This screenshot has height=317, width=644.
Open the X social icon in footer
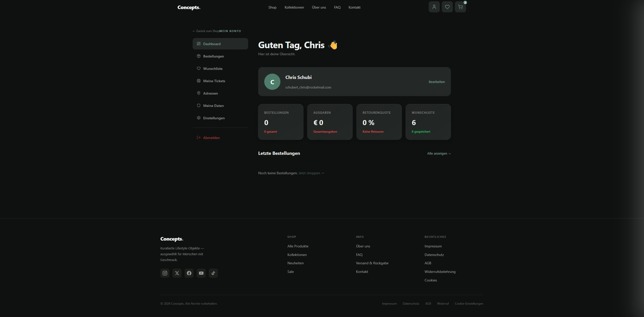click(x=177, y=273)
